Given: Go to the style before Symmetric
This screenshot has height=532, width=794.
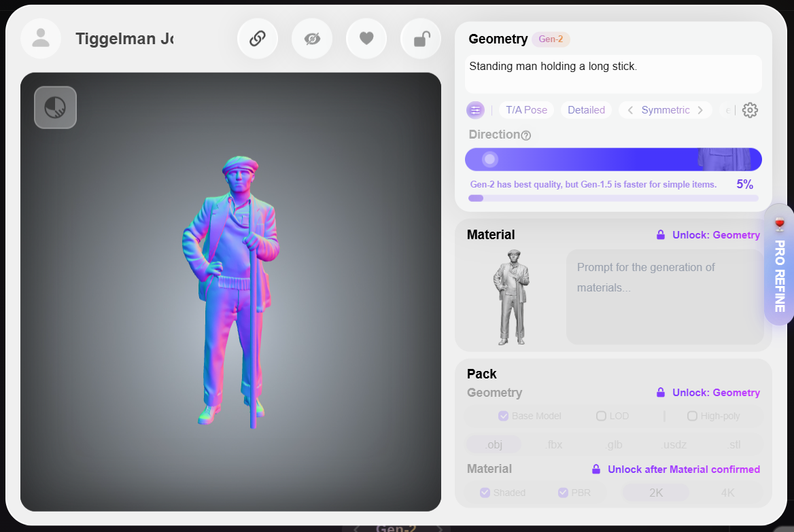Looking at the screenshot, I should coord(630,110).
